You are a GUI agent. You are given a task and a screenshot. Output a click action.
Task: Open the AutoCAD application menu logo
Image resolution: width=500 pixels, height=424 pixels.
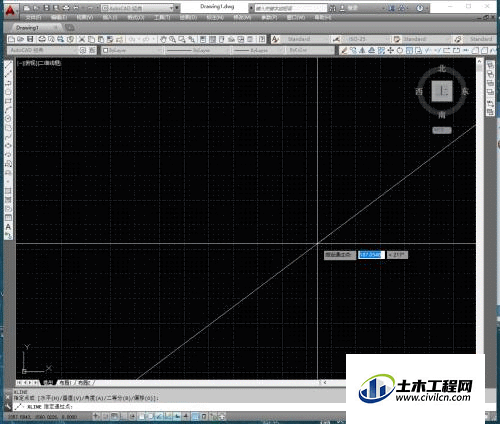[x=11, y=10]
